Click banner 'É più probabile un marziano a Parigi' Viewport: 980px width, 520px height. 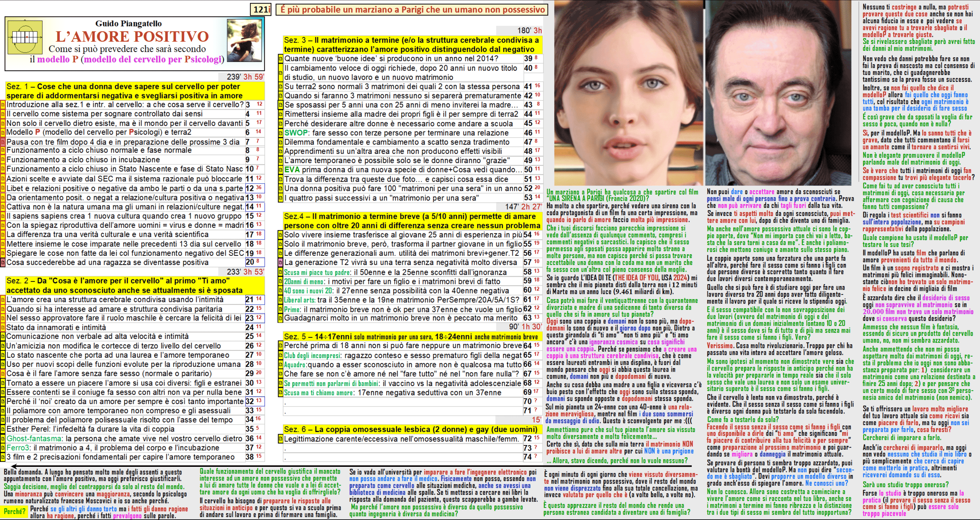(x=412, y=9)
